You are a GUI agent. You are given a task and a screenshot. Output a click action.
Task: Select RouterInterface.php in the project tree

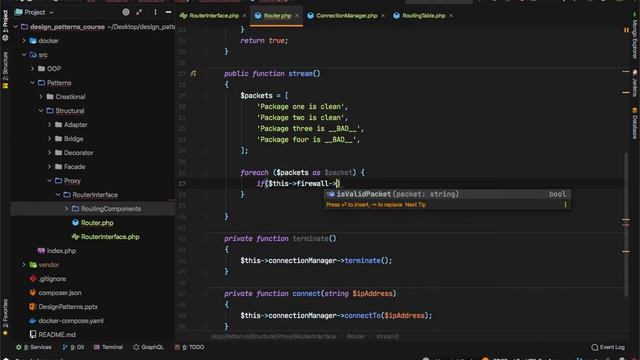(106, 237)
